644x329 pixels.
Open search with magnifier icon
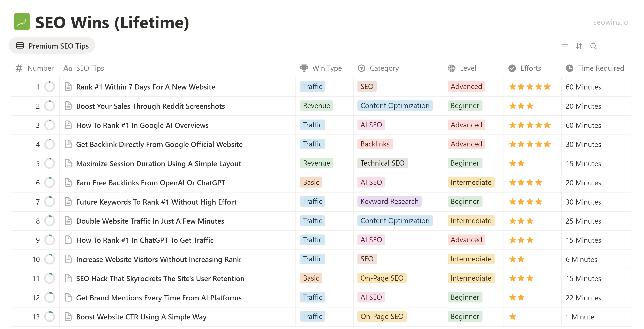[593, 46]
